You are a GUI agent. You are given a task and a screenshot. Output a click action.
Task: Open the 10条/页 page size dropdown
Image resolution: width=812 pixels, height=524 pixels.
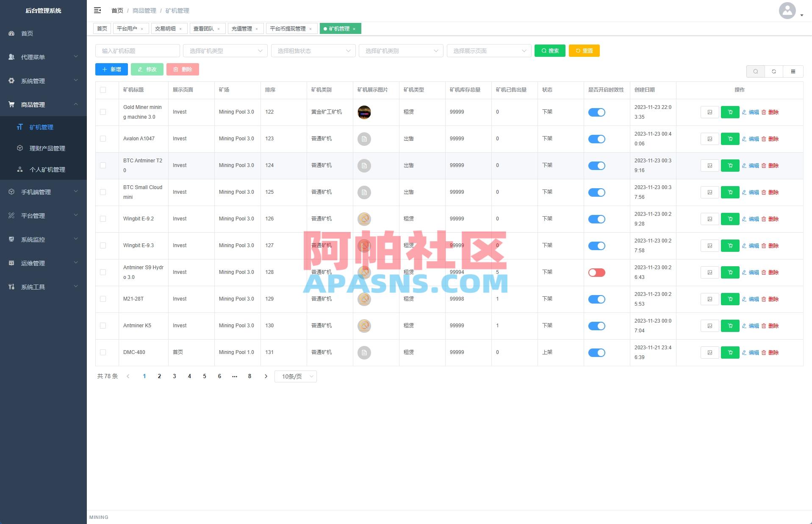coord(295,376)
